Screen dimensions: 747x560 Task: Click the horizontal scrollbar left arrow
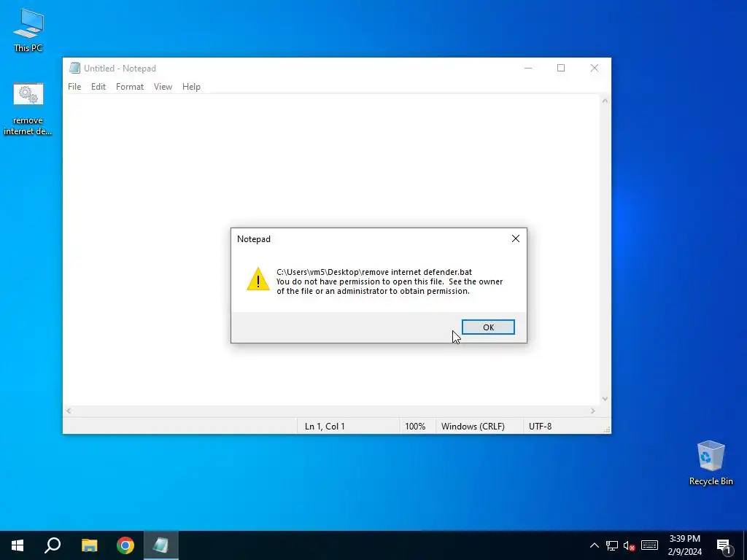coord(69,411)
